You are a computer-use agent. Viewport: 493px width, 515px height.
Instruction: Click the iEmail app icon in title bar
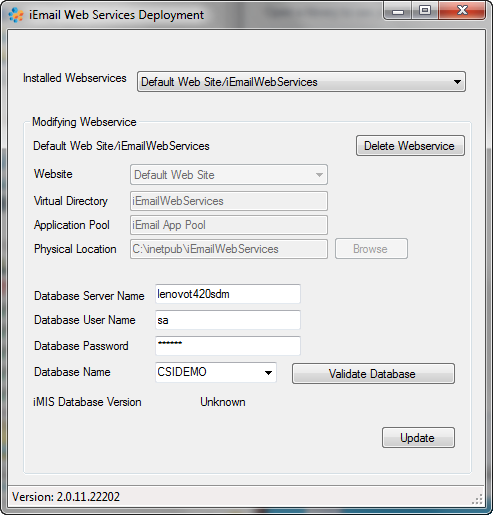click(x=16, y=15)
